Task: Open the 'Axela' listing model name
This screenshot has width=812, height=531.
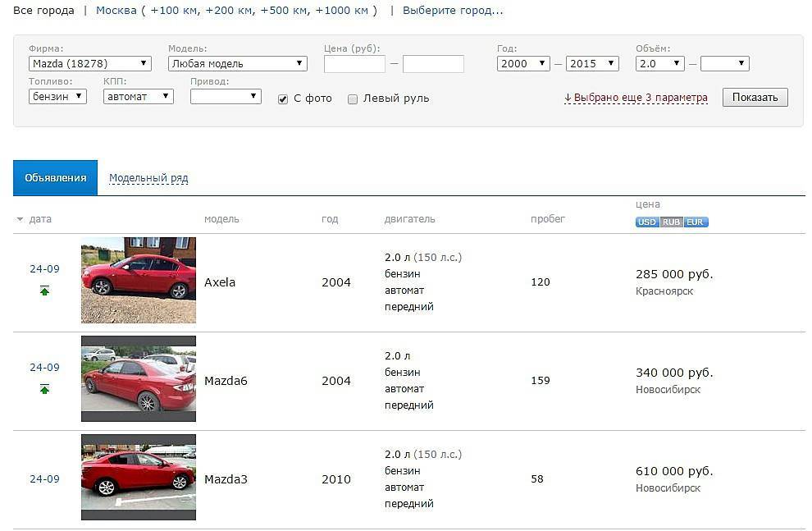Action: pos(220,282)
